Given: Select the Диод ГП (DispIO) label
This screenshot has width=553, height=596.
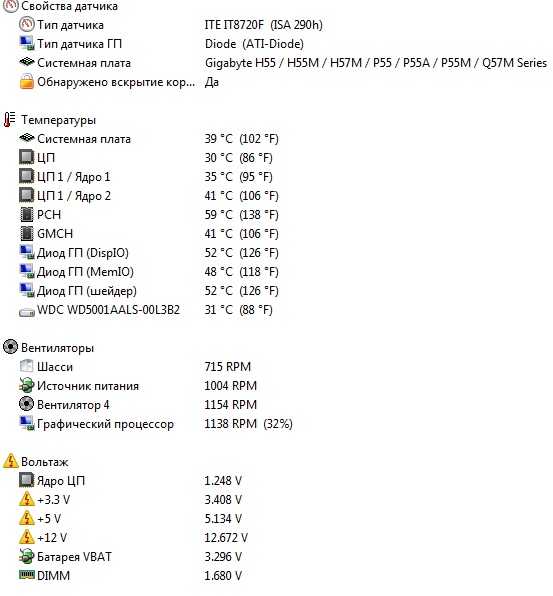Looking at the screenshot, I should (x=83, y=253).
